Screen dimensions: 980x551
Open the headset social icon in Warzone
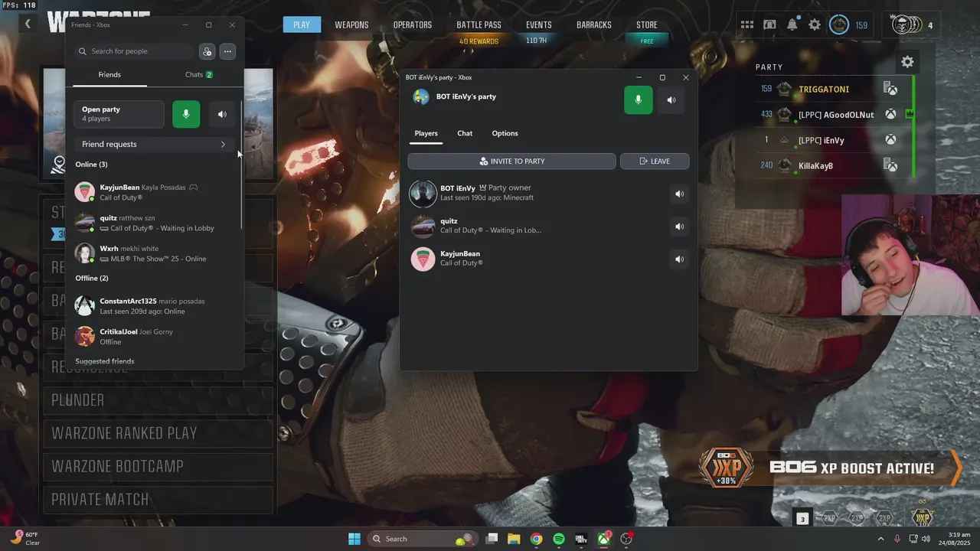(x=769, y=25)
